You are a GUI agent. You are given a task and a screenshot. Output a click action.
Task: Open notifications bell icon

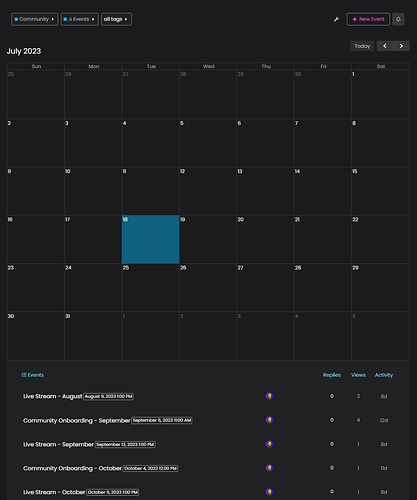coord(398,19)
